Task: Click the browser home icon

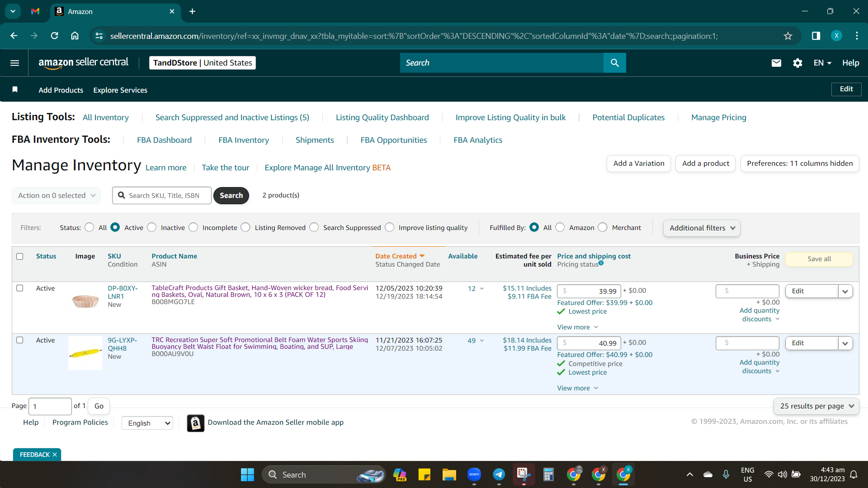Action: pos(75,36)
